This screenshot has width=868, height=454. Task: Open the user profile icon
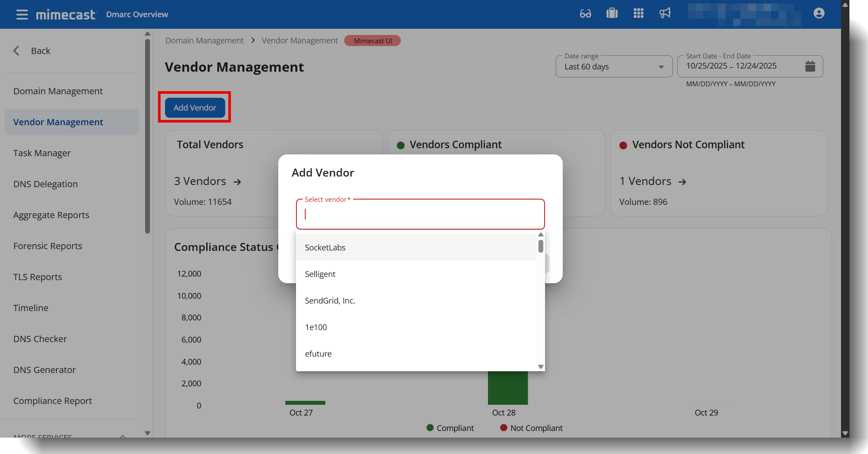819,14
